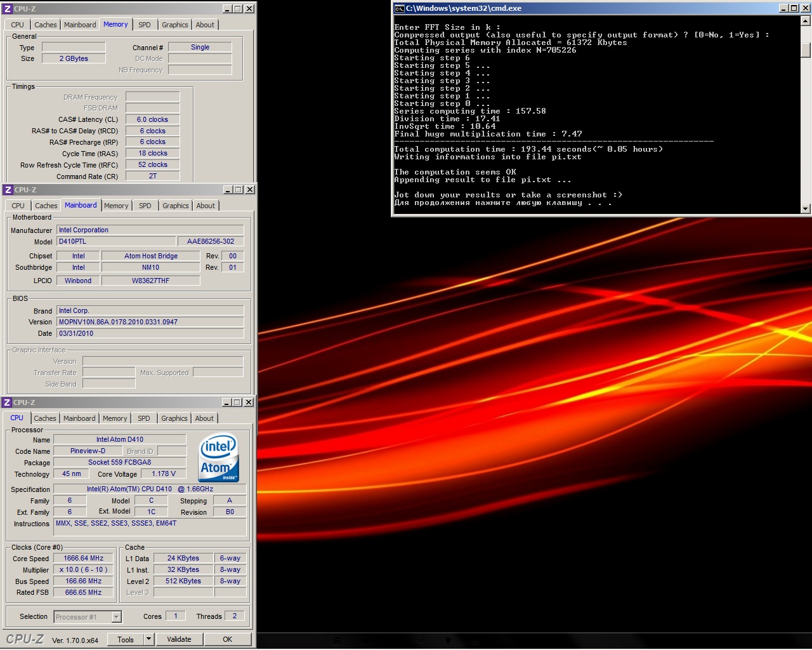Click the core speed value '1666.64 MHz'
The image size is (812, 650).
tap(84, 558)
